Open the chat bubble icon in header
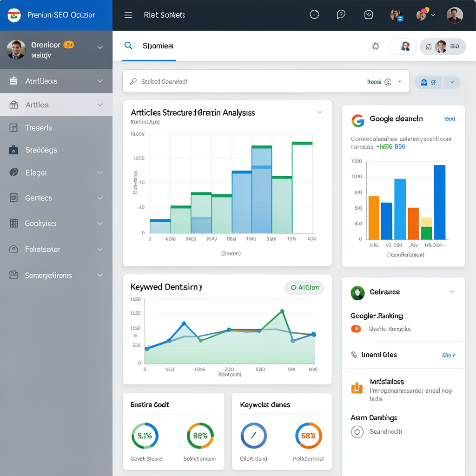The height and width of the screenshot is (476, 476). pyautogui.click(x=341, y=14)
